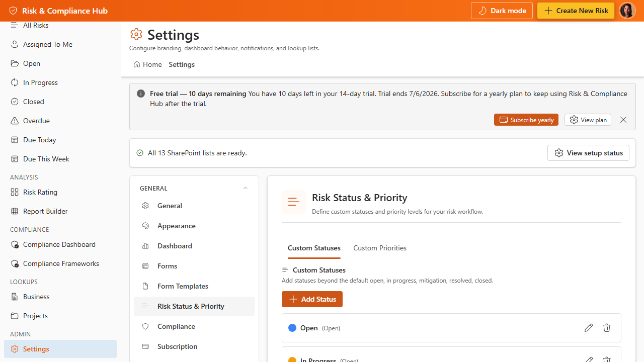Click the Closed checkmark icon in sidebar

[x=15, y=102]
